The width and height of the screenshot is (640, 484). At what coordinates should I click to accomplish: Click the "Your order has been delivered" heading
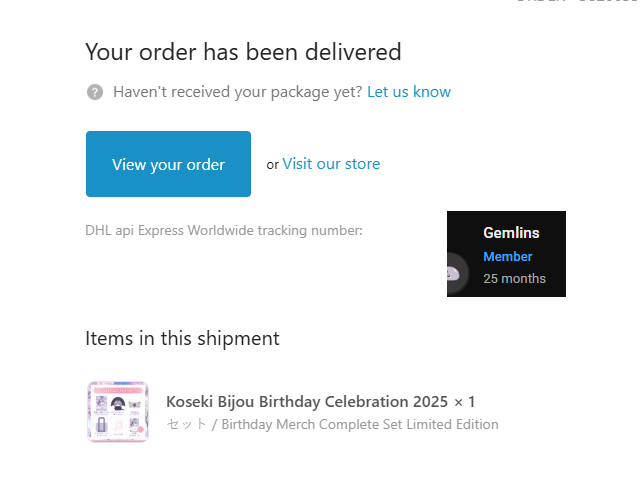[x=243, y=52]
